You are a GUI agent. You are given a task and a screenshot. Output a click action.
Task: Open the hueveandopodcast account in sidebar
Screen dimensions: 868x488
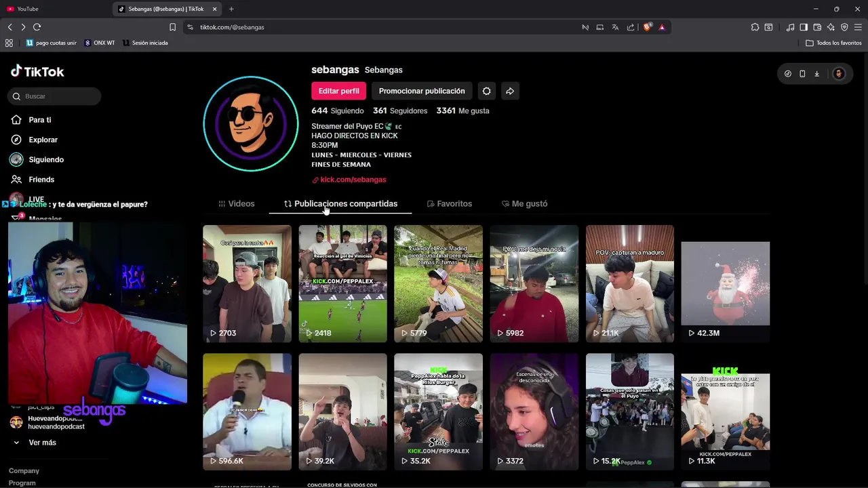coord(46,422)
